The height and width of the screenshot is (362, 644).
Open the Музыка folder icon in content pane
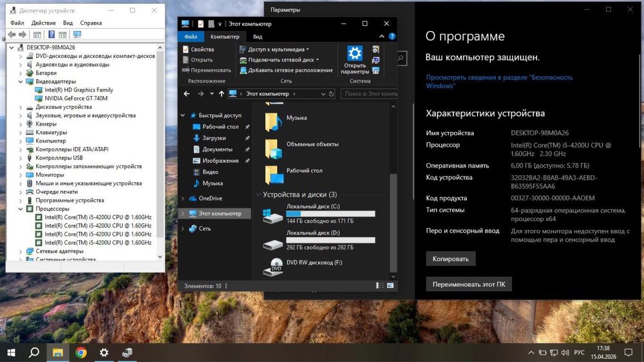(273, 121)
